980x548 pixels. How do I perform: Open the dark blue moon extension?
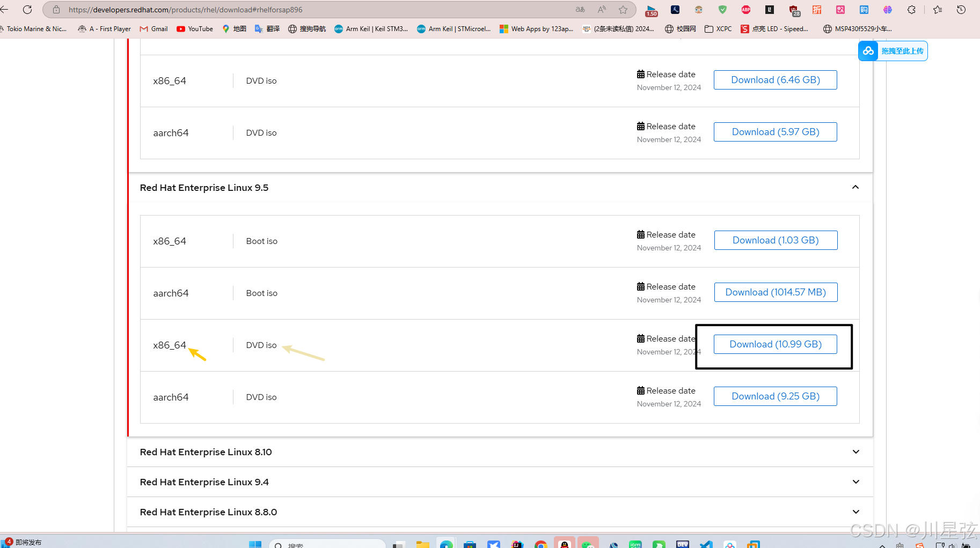tap(675, 10)
